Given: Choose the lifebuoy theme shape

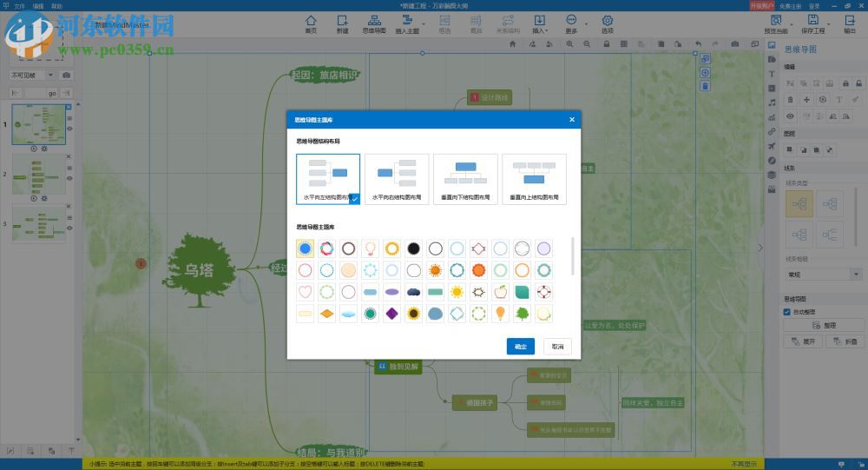Looking at the screenshot, I should pyautogui.click(x=543, y=292).
